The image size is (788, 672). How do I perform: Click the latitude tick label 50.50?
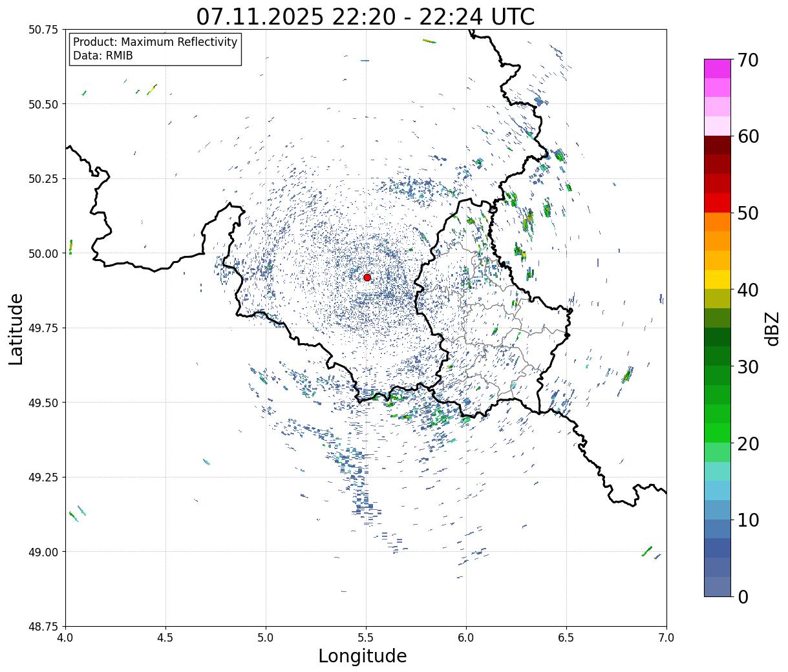click(x=43, y=104)
